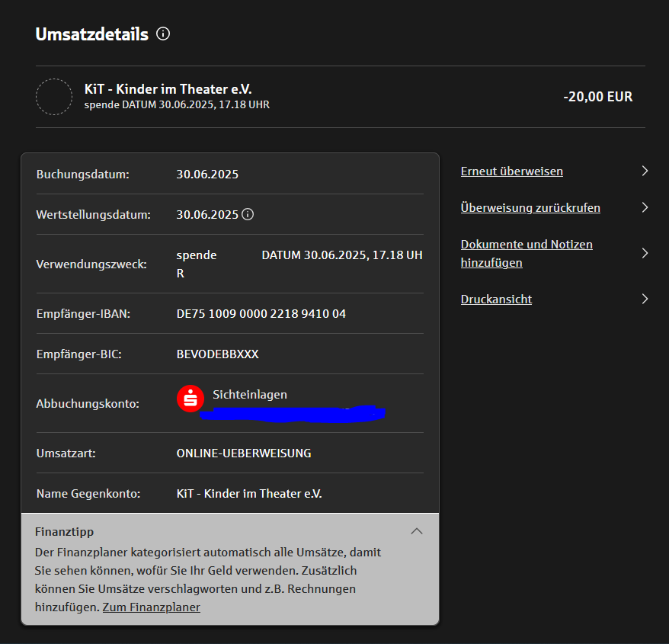The image size is (669, 644).
Task: Open the Druckansicht print view link
Action: point(496,299)
